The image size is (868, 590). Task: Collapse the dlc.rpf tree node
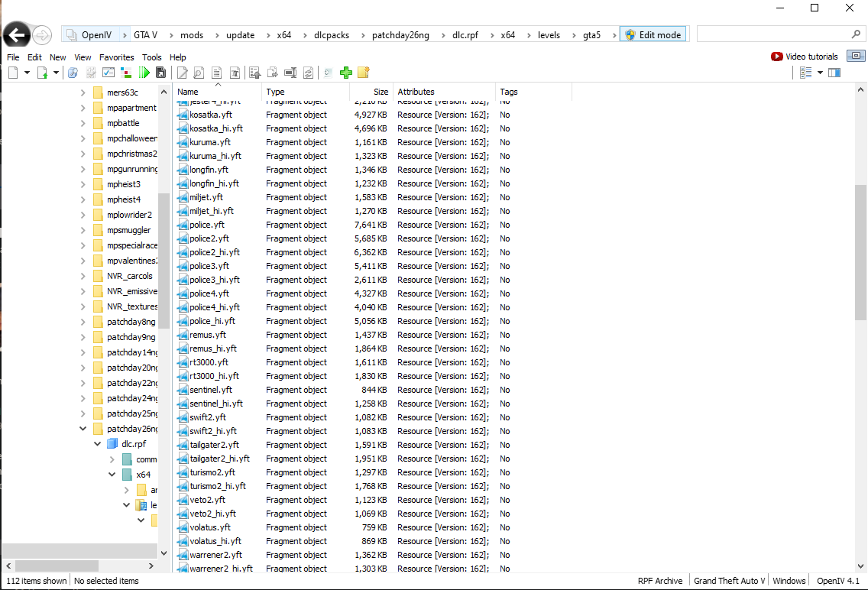pyautogui.click(x=97, y=444)
